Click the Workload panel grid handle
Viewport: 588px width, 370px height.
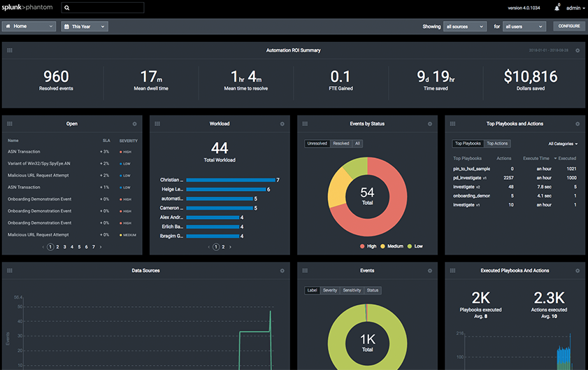[x=157, y=124]
